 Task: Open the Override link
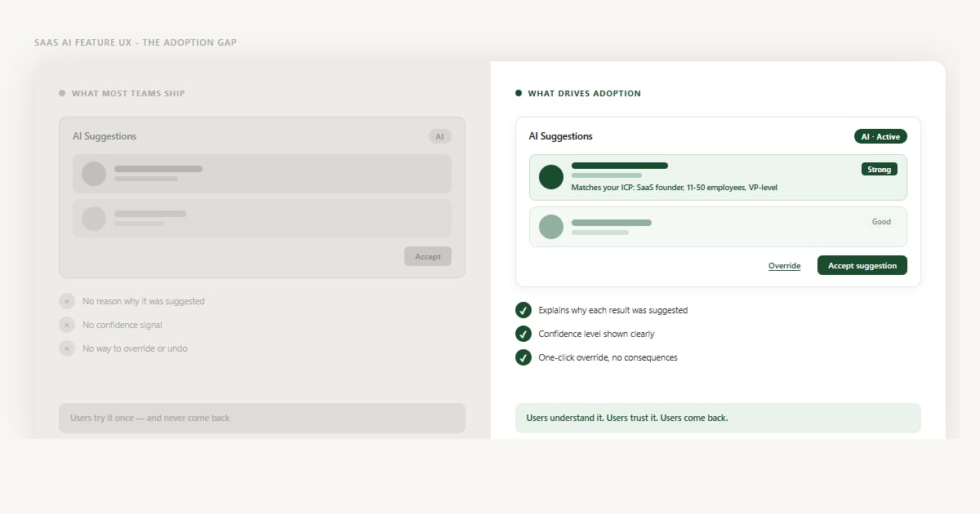tap(784, 265)
